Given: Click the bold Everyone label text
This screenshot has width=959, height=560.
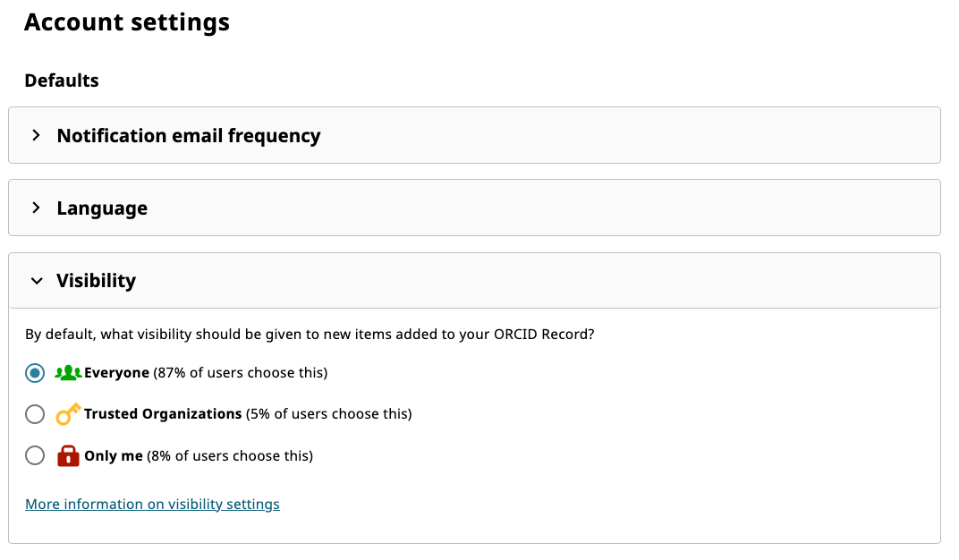Looking at the screenshot, I should click(116, 373).
